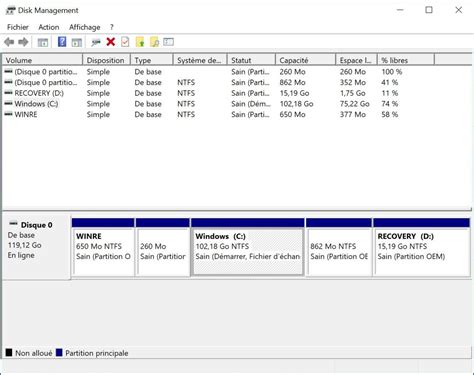Click the 75,22 Go free space cell
The width and height of the screenshot is (474, 375).
pyautogui.click(x=354, y=104)
